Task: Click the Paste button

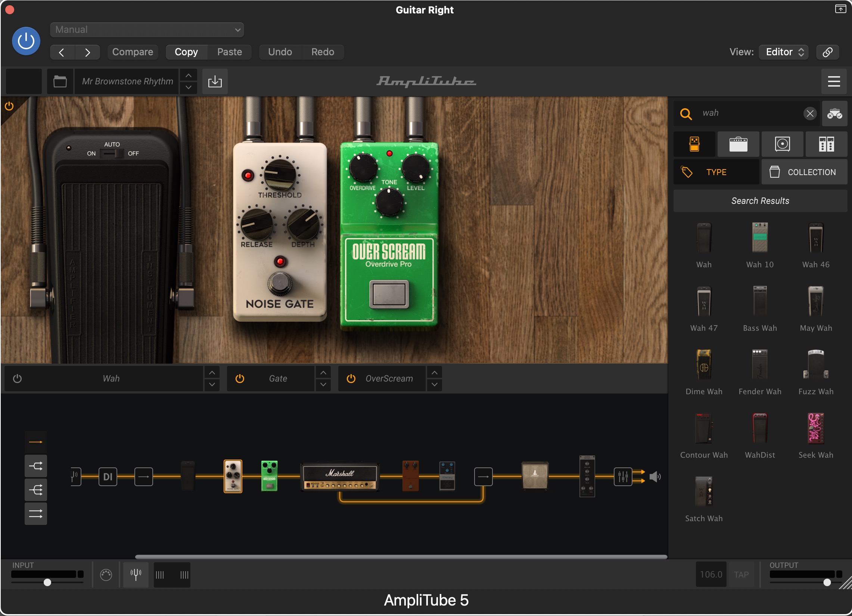Action: pyautogui.click(x=230, y=52)
